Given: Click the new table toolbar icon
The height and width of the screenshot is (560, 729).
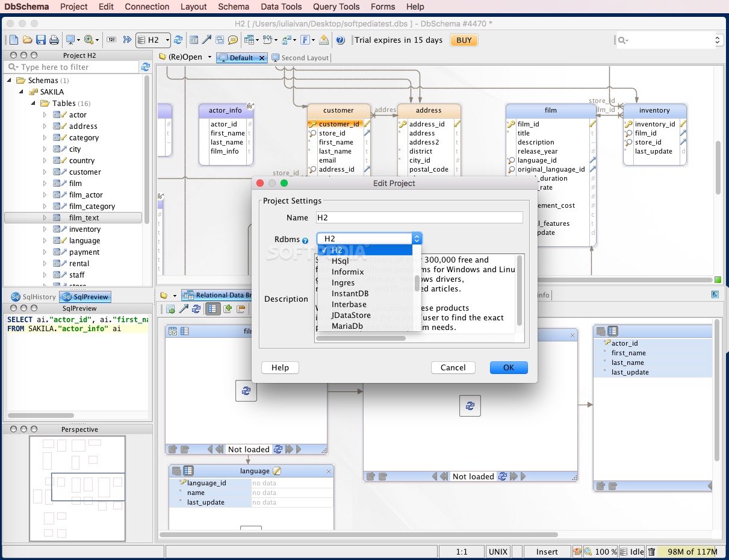Looking at the screenshot, I should click(x=194, y=40).
